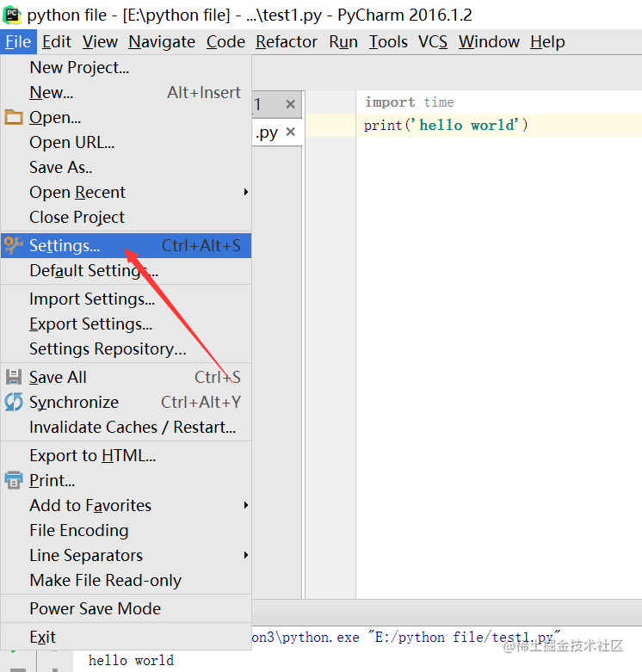Select Synchronize menu entry
Image resolution: width=642 pixels, height=672 pixels.
pos(126,402)
